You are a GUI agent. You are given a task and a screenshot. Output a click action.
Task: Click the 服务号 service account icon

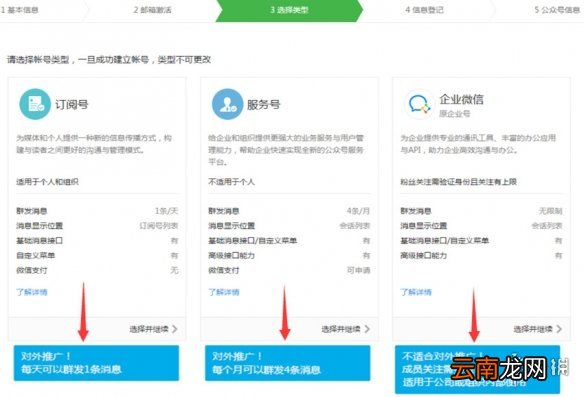tap(227, 104)
